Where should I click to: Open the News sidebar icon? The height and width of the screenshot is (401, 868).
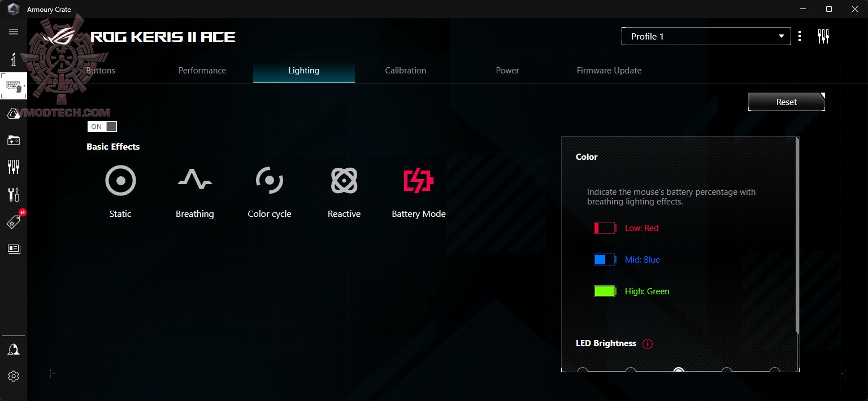coord(14,249)
